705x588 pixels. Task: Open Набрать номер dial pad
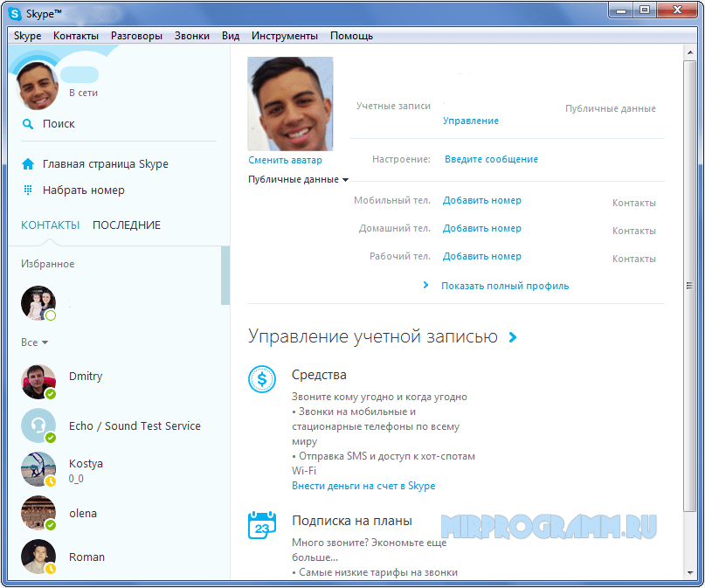pyautogui.click(x=84, y=190)
